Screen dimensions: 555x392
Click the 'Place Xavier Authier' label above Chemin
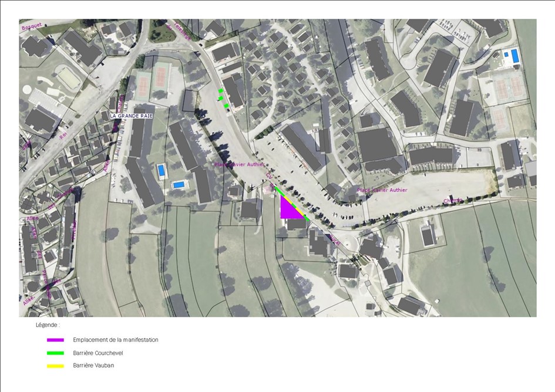pos(382,190)
